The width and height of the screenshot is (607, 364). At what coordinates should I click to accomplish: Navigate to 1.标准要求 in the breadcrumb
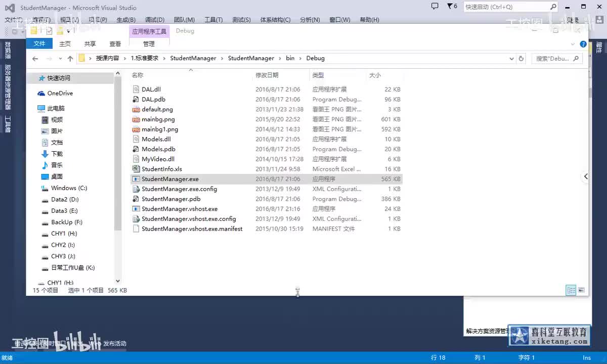pyautogui.click(x=145, y=58)
